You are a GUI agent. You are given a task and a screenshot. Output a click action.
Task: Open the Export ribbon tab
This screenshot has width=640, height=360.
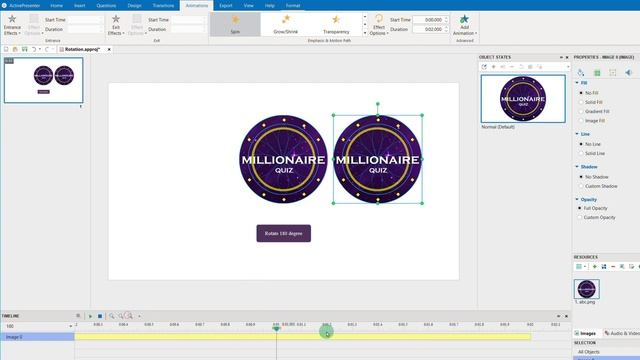coord(225,6)
